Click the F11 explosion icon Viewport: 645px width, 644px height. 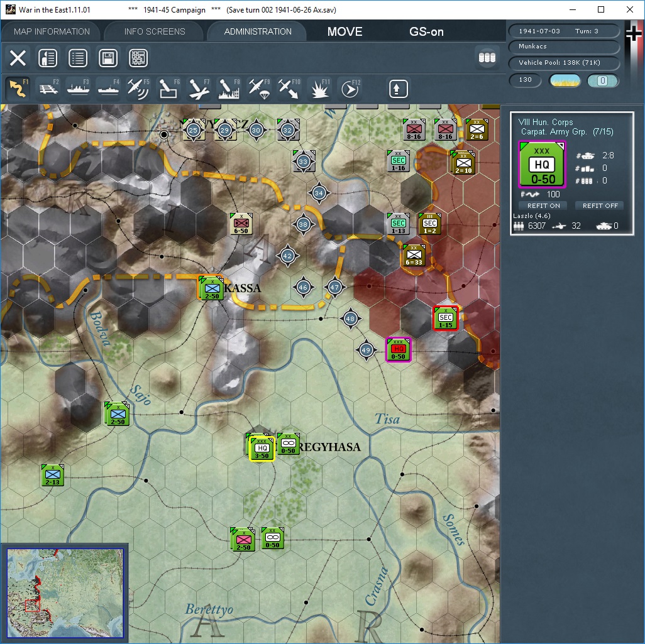click(319, 89)
